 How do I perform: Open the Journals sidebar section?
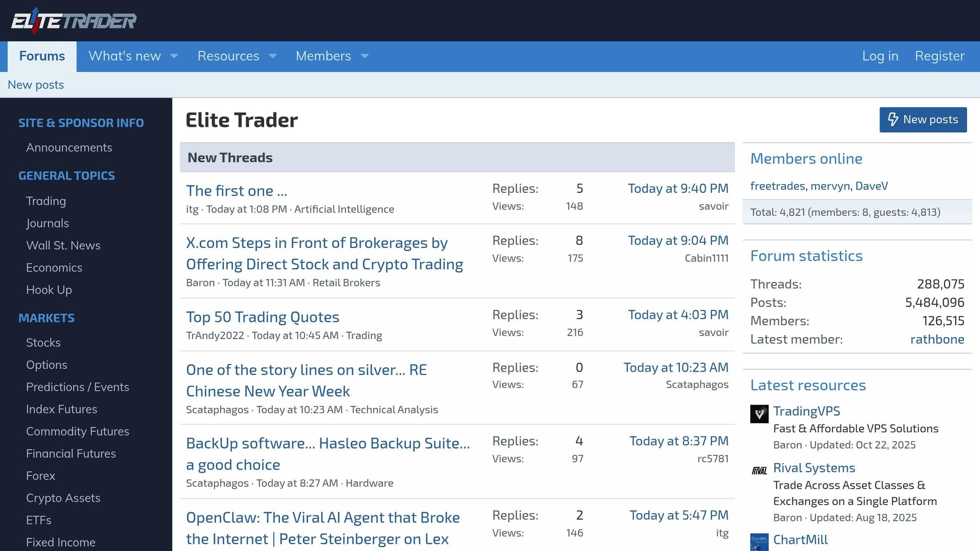click(x=47, y=223)
